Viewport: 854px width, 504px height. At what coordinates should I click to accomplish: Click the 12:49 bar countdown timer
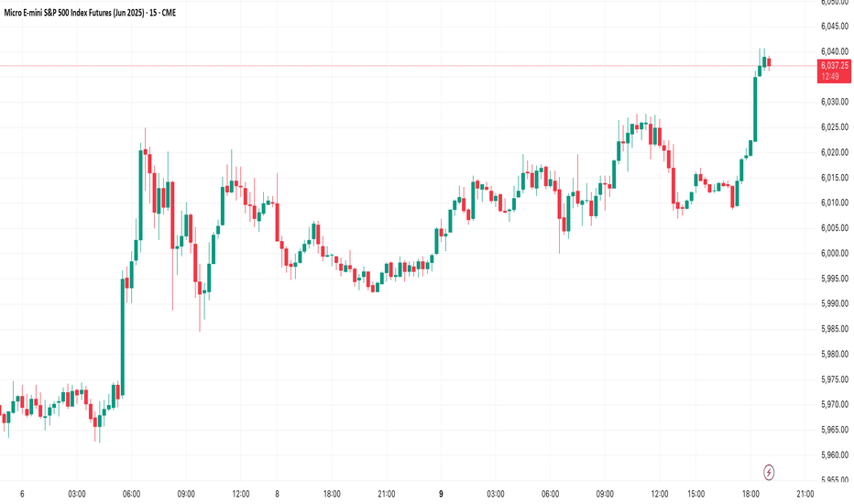point(830,77)
